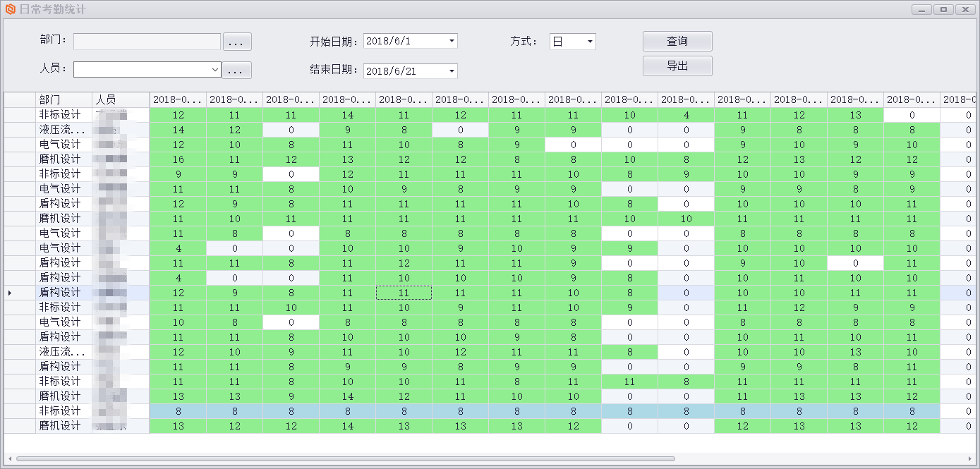Select the cell with value 16
This screenshot has height=469, width=980.
178,159
